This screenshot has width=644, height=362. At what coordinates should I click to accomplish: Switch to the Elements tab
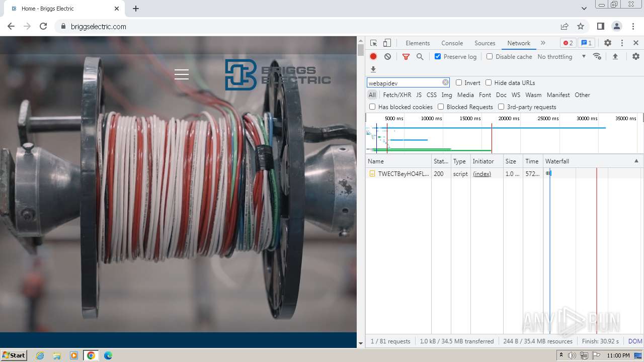pyautogui.click(x=418, y=43)
